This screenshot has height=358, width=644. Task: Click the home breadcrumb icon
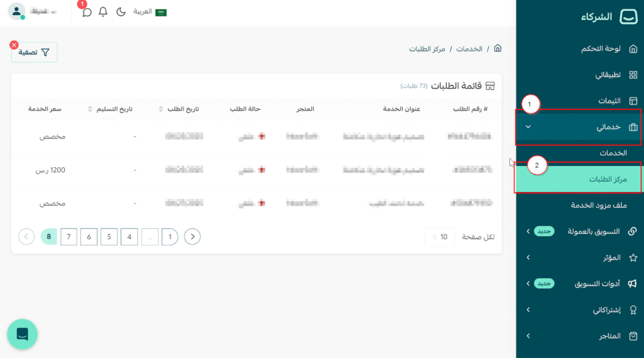click(x=498, y=48)
